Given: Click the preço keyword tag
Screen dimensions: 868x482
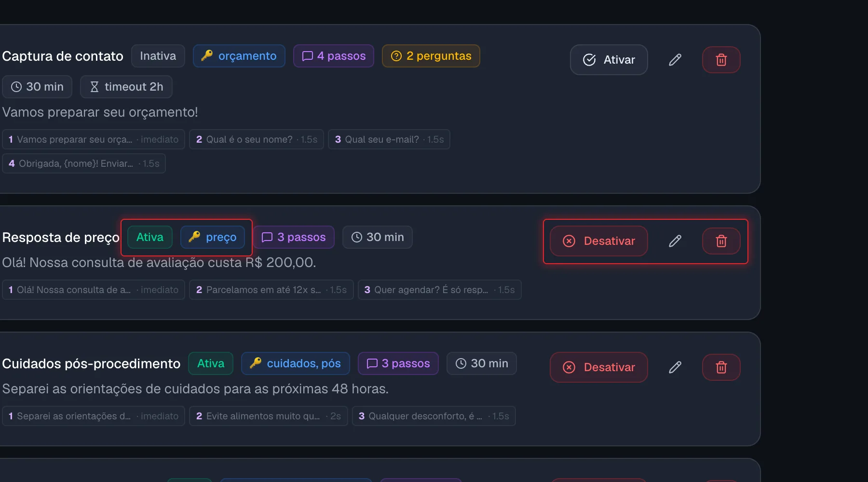Looking at the screenshot, I should (213, 237).
